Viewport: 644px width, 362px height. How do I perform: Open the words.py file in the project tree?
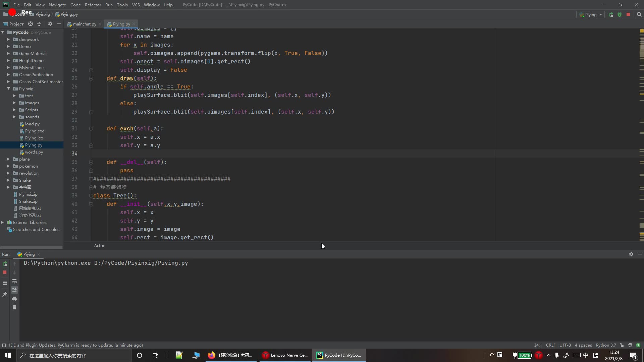pyautogui.click(x=34, y=152)
